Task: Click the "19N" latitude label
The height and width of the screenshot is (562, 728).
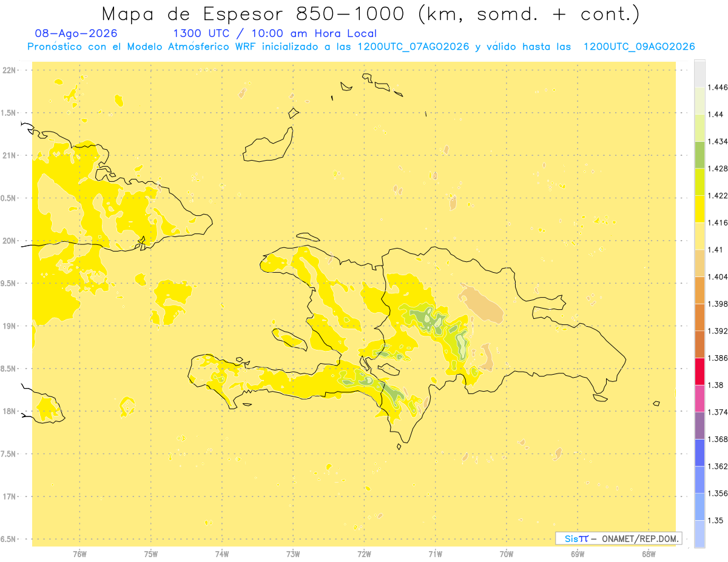Action: [9, 326]
